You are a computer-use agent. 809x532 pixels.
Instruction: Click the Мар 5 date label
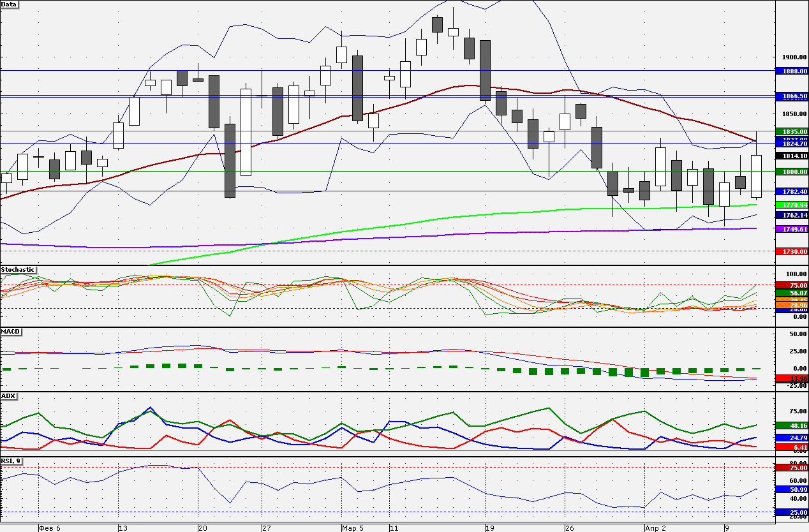(x=352, y=528)
